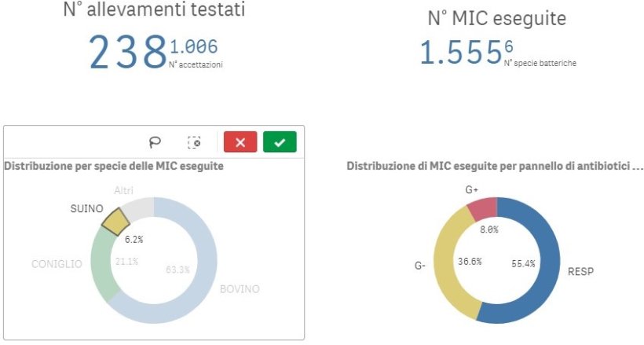Screen dimensions: 644x345
Task: Click the highlighted SUINO donut segment
Action: point(115,222)
